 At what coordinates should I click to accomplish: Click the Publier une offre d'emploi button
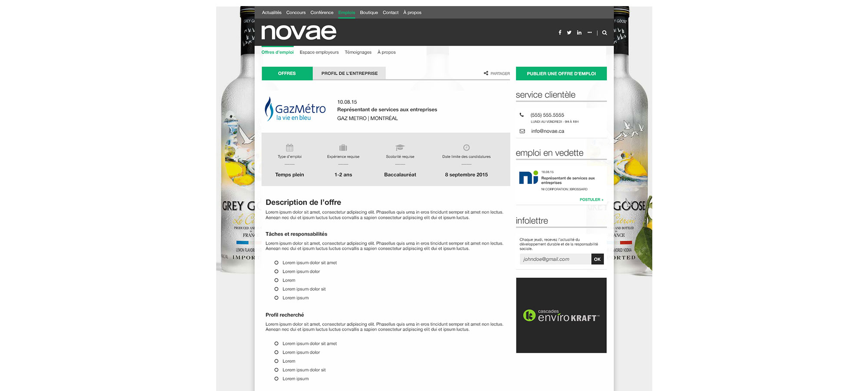561,73
